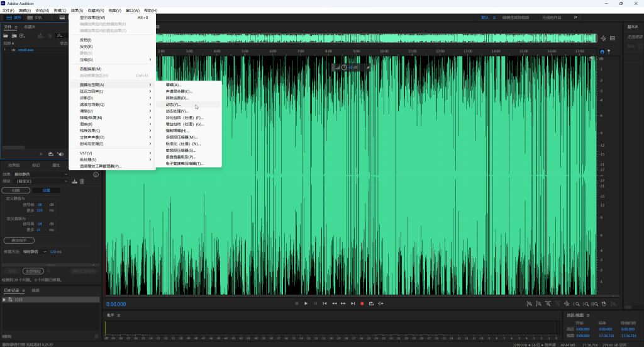Click the Files panel search filter icon
The image size is (644, 347).
coord(60,36)
